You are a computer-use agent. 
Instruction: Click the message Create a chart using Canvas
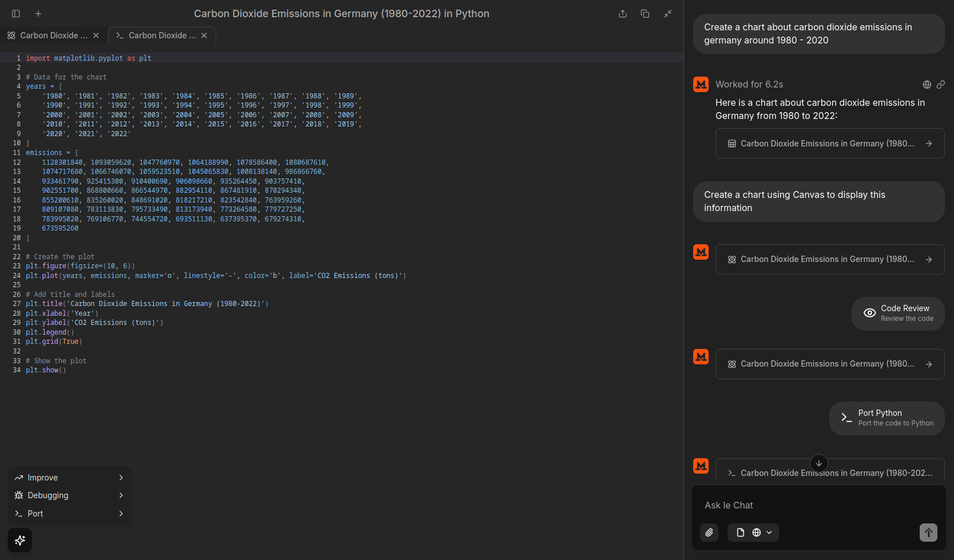(x=818, y=201)
